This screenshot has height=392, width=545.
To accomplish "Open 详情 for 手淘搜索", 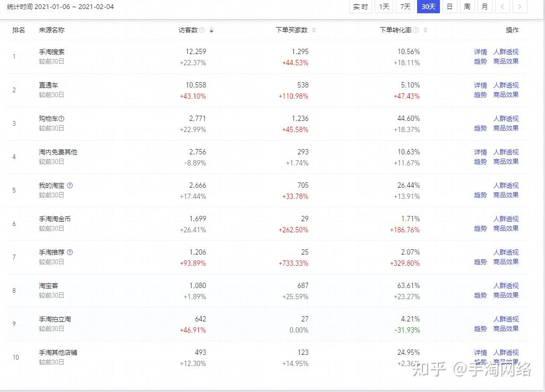I will tap(480, 52).
